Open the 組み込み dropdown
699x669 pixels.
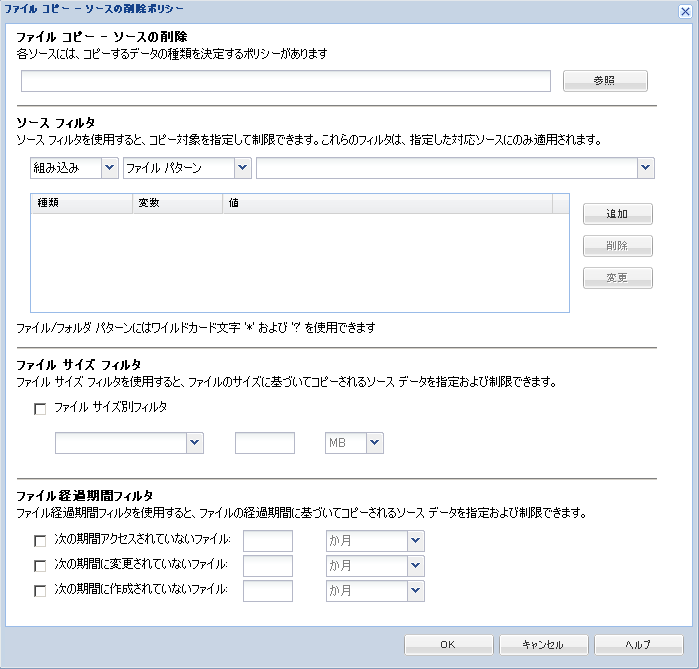point(110,168)
